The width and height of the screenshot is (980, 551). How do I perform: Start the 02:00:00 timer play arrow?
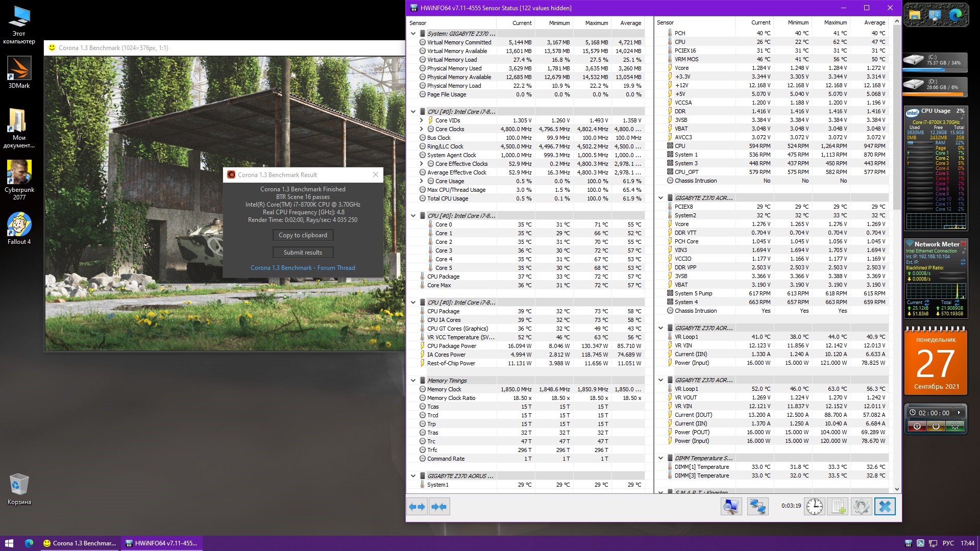click(959, 413)
